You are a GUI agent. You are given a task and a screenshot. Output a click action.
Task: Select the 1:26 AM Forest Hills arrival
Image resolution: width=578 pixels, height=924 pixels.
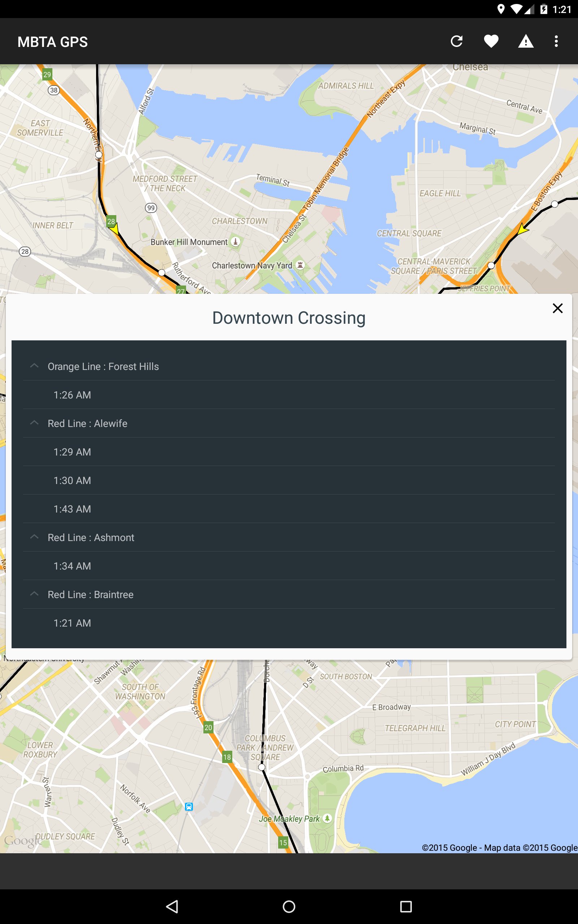click(x=289, y=395)
